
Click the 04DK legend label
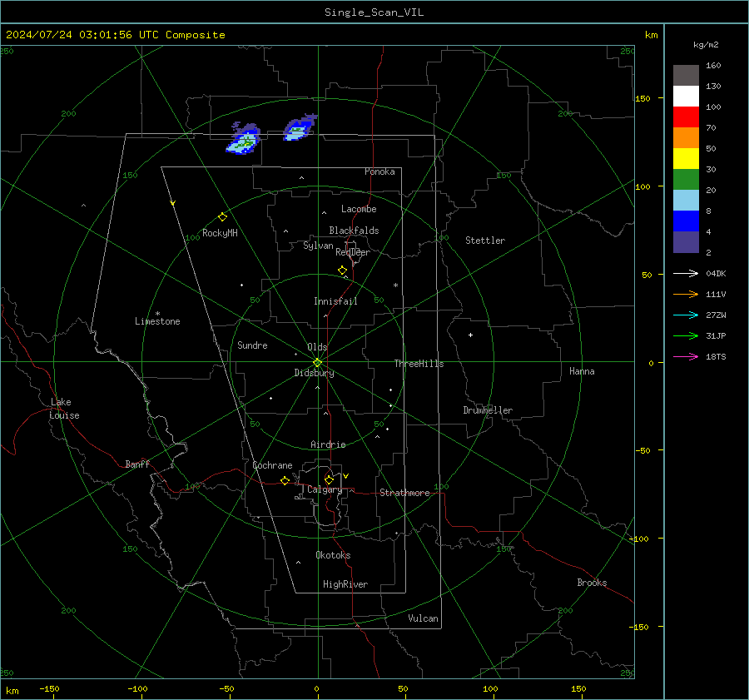point(716,273)
